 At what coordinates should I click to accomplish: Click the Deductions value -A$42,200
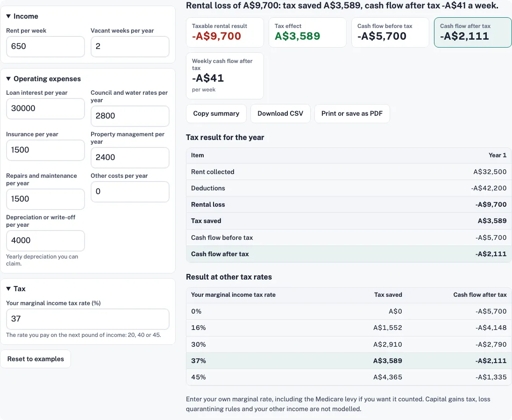(x=489, y=188)
